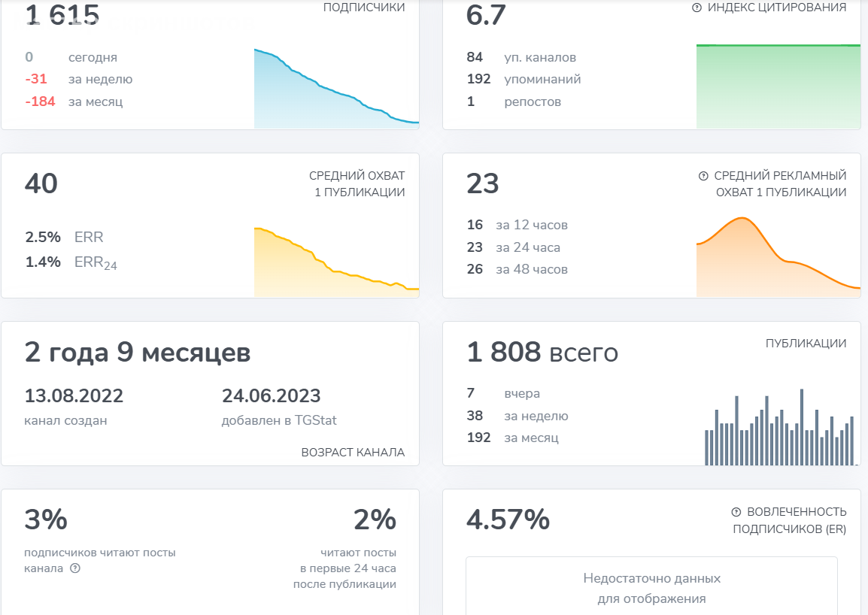Image resolution: width=868 pixels, height=615 pixels.
Task: Click the 23 ad reach value
Action: tap(483, 183)
